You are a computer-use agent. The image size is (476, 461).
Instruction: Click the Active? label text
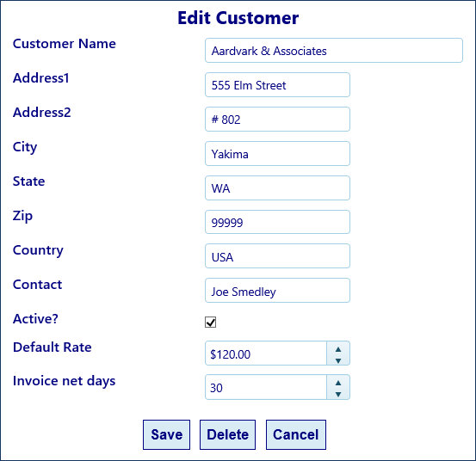(x=35, y=319)
